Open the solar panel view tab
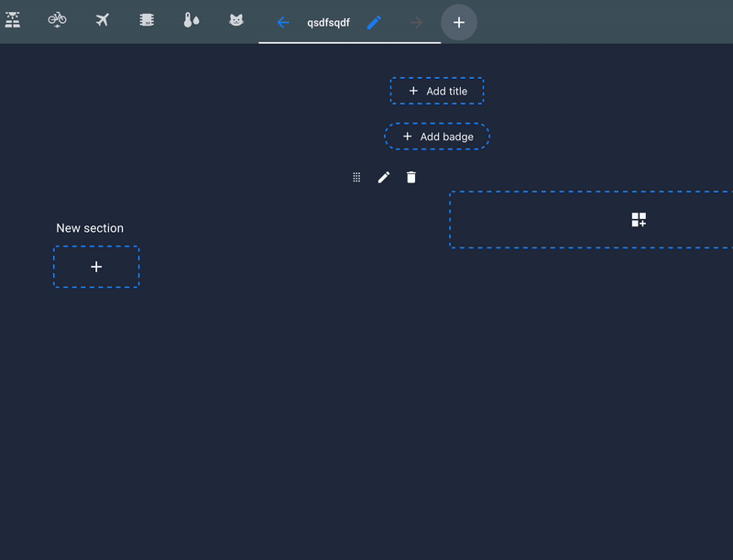This screenshot has height=560, width=733. point(13,20)
